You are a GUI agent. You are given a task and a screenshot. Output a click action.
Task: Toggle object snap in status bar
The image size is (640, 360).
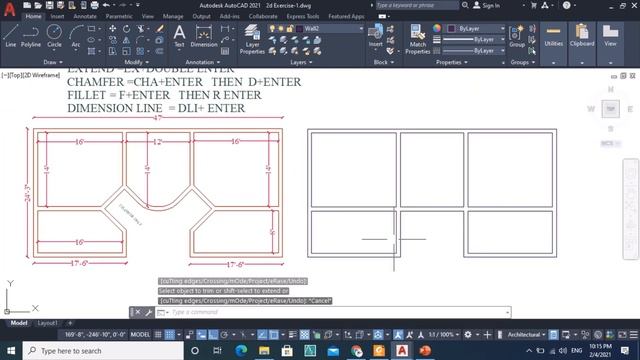point(273,335)
